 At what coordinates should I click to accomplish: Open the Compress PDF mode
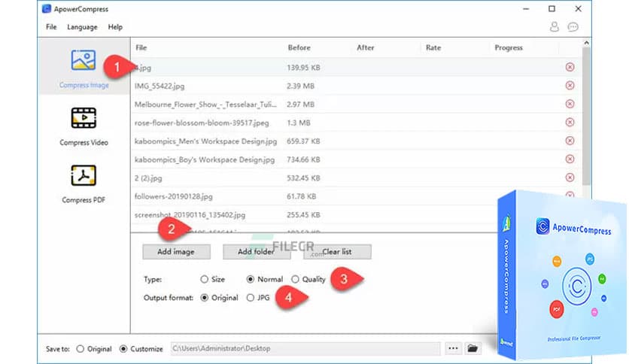pos(84,184)
